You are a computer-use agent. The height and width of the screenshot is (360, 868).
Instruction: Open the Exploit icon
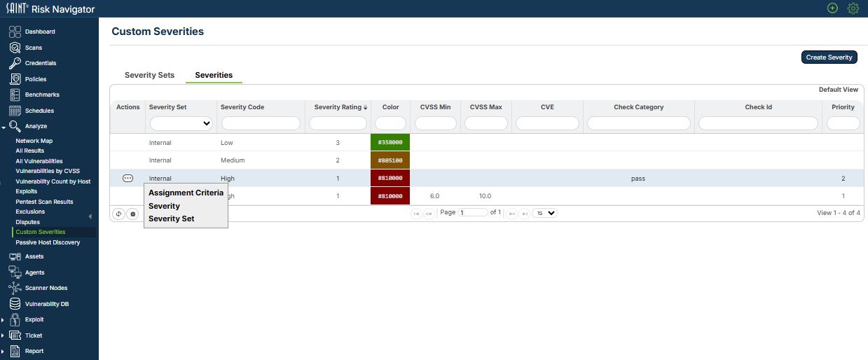click(15, 319)
